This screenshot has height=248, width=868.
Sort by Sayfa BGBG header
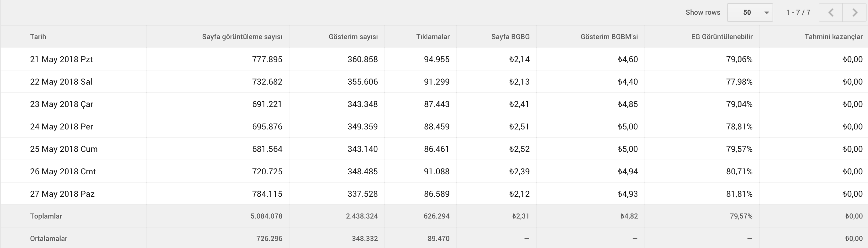pyautogui.click(x=511, y=37)
